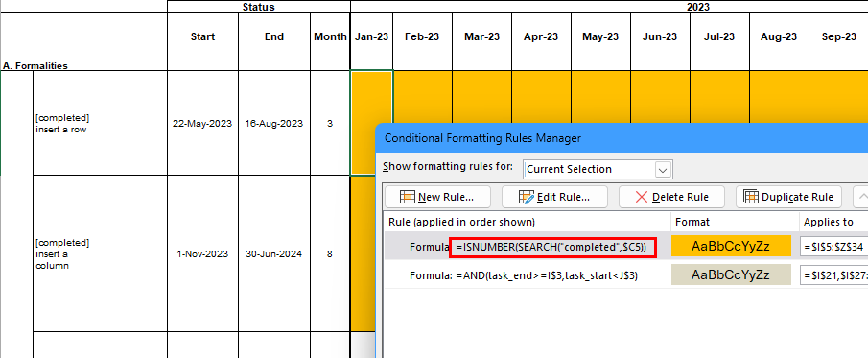The width and height of the screenshot is (868, 358).
Task: Click the Delete Rule button
Action: pyautogui.click(x=671, y=197)
